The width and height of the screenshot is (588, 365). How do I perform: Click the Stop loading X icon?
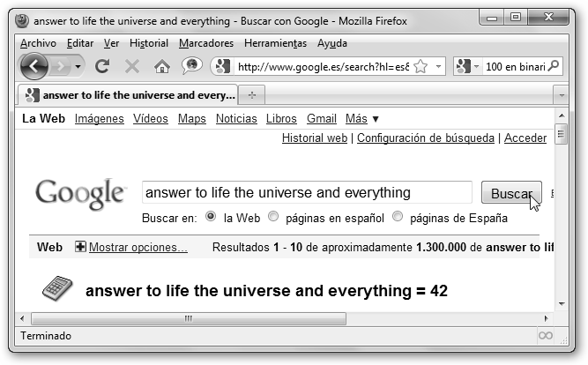pyautogui.click(x=131, y=66)
